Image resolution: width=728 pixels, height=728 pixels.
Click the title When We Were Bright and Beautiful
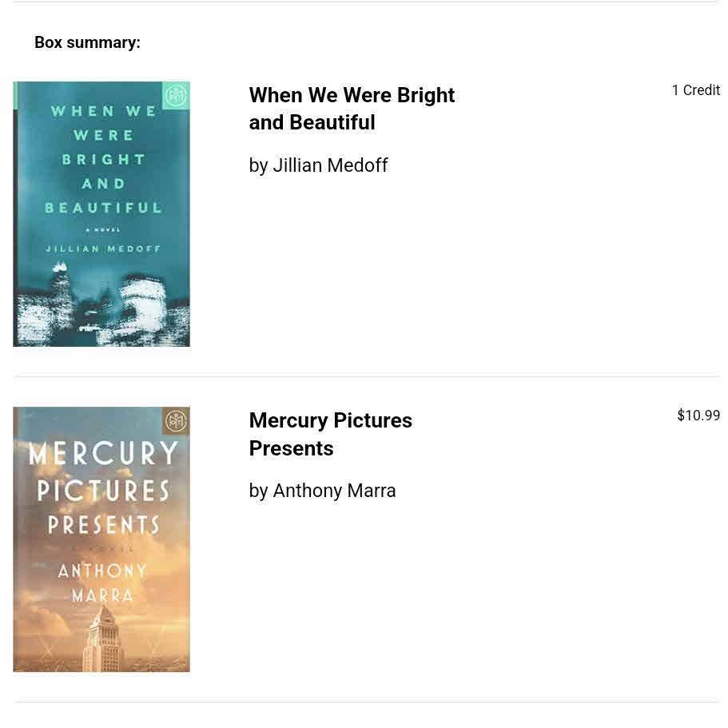point(352,109)
